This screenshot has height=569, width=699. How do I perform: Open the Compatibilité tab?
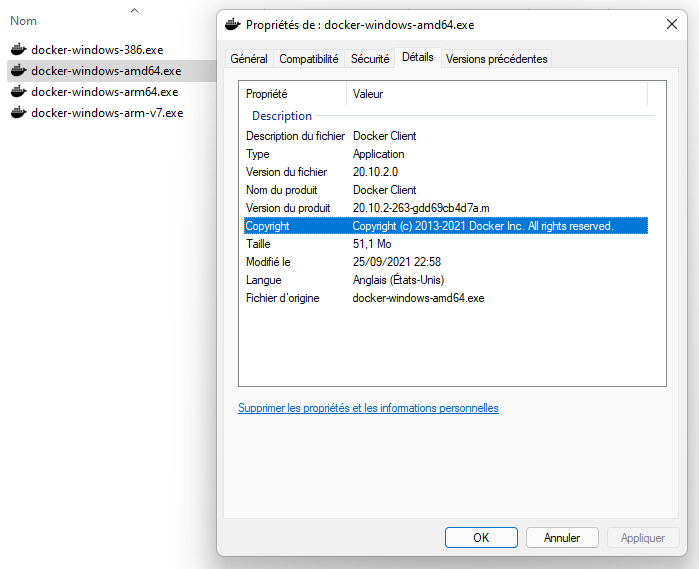click(308, 59)
